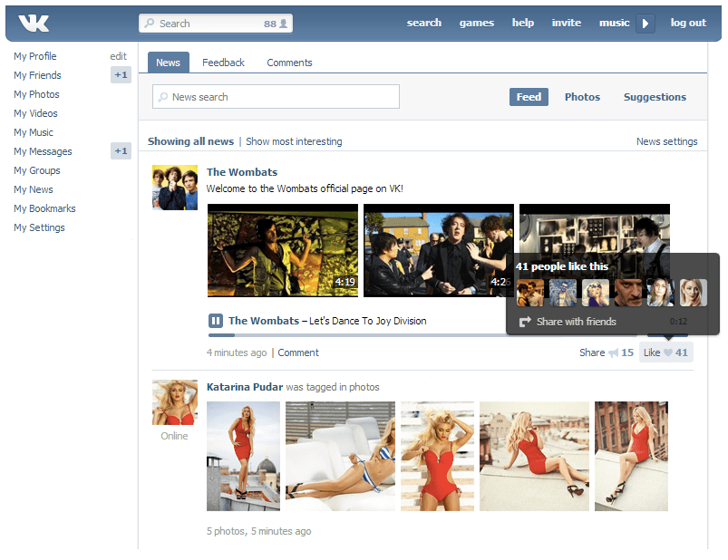The width and height of the screenshot is (728, 560).
Task: Open My Bookmarks in sidebar
Action: (x=44, y=208)
